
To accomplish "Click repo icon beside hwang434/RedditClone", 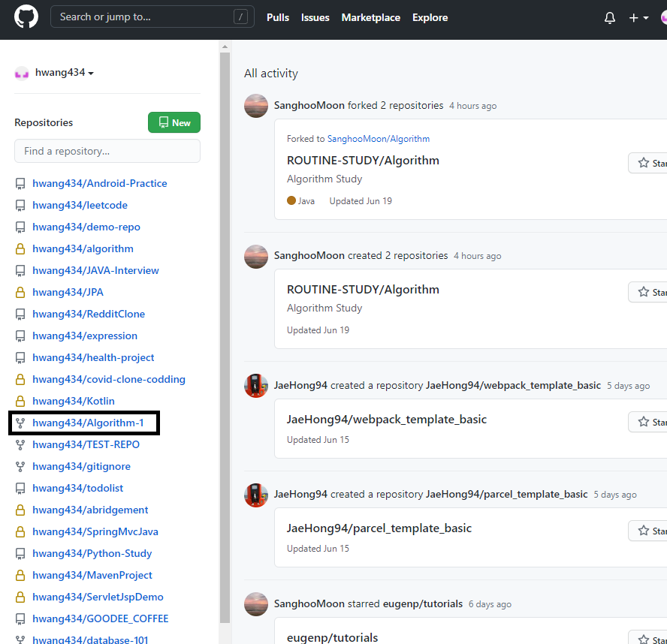I will [x=20, y=314].
